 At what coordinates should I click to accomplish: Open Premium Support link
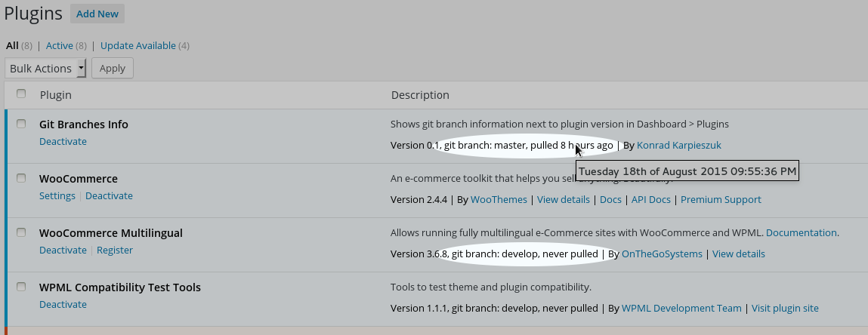(x=721, y=199)
